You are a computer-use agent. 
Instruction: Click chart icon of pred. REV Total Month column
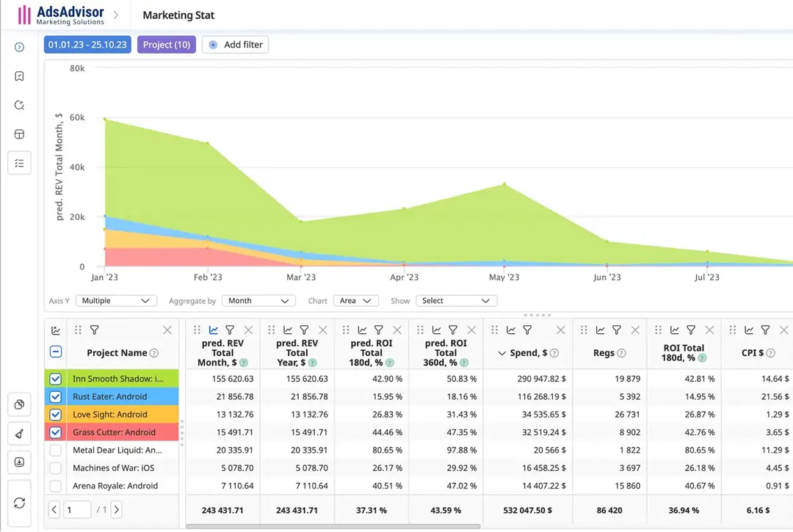tap(214, 330)
